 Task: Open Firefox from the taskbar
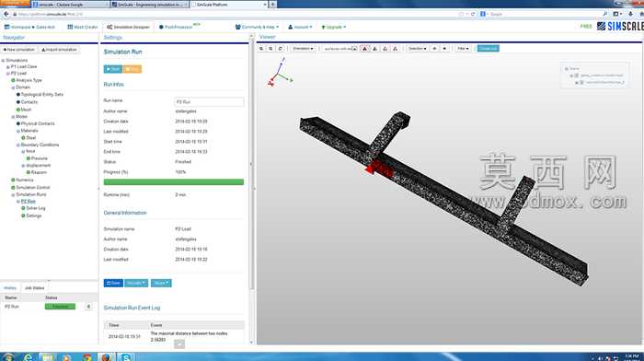click(x=106, y=357)
